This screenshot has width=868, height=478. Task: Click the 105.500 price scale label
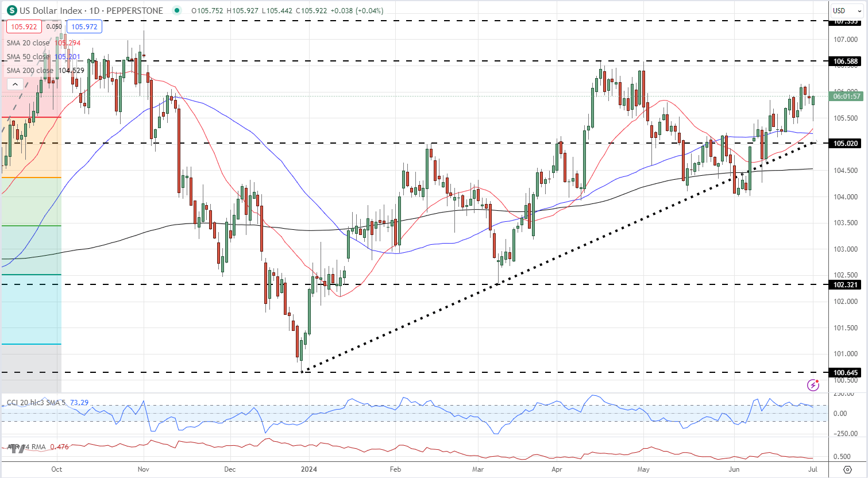[846, 118]
